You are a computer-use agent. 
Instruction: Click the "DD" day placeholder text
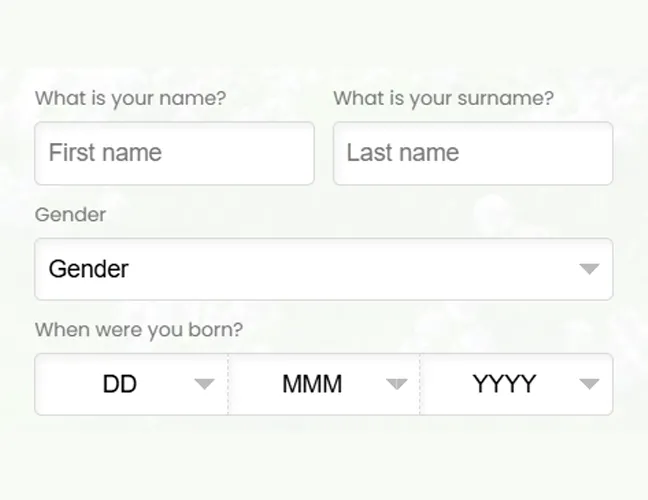point(120,384)
